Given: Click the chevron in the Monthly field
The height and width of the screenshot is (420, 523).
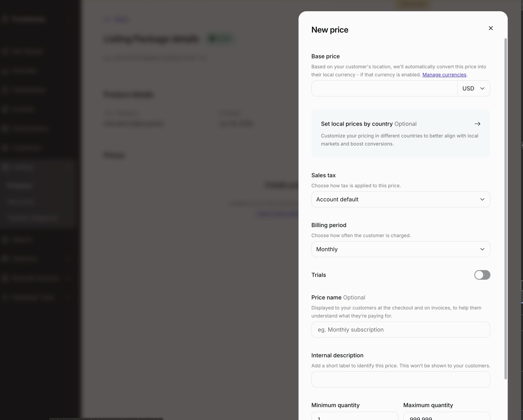Looking at the screenshot, I should tap(482, 249).
